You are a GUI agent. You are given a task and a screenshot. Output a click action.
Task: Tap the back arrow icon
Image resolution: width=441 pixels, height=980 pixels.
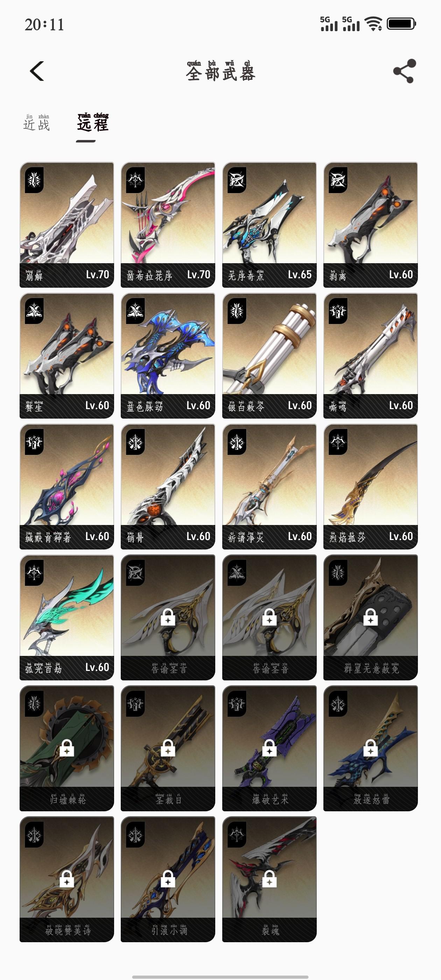[x=37, y=71]
